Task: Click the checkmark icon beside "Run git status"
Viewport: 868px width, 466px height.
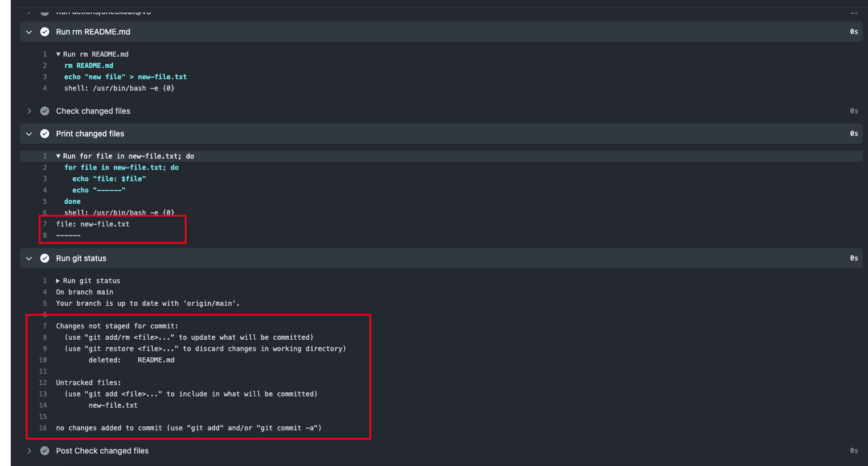Action: tap(45, 258)
